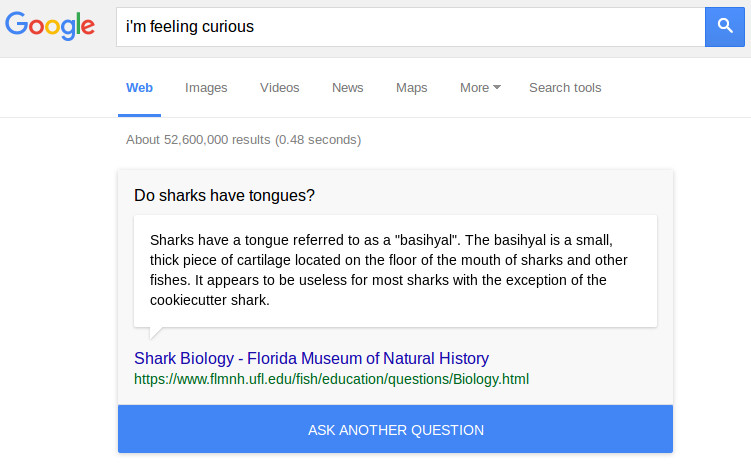The image size is (751, 468).
Task: Click the green flmnh.ufl.edu URL
Action: [331, 379]
